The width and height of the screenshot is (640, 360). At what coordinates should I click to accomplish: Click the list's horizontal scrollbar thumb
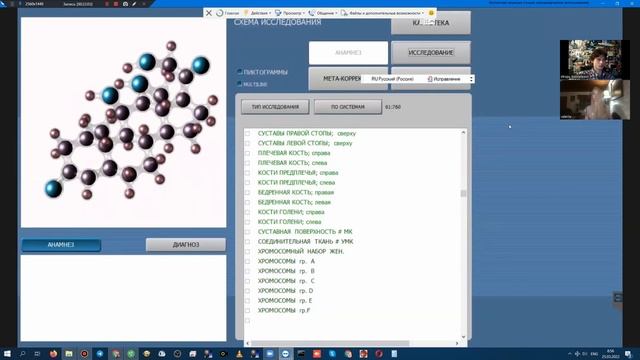tap(330, 343)
